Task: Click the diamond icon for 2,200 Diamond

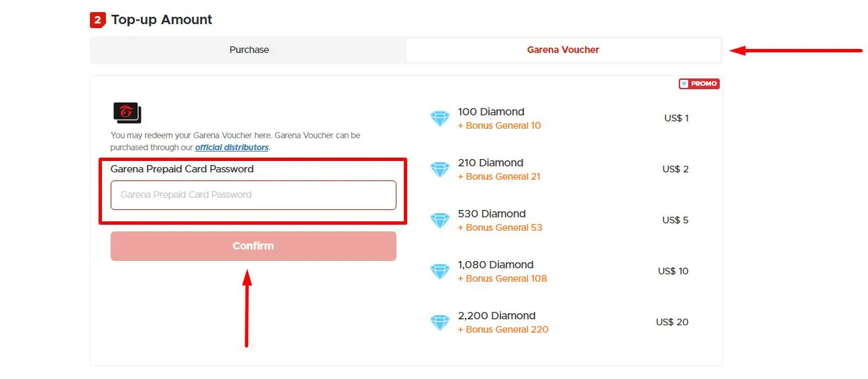Action: [x=440, y=323]
